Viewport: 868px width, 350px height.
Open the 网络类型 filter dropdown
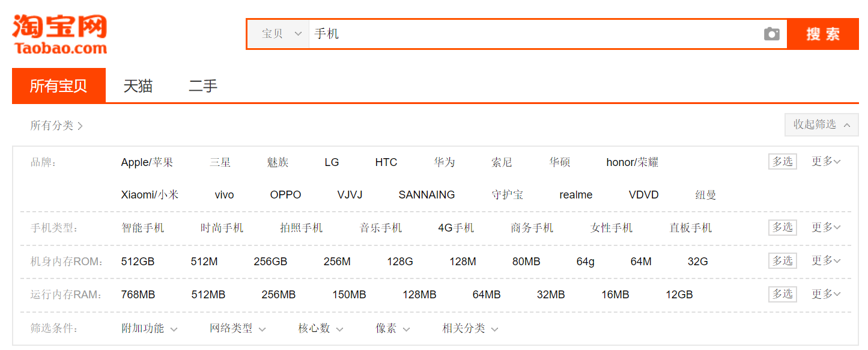(238, 328)
